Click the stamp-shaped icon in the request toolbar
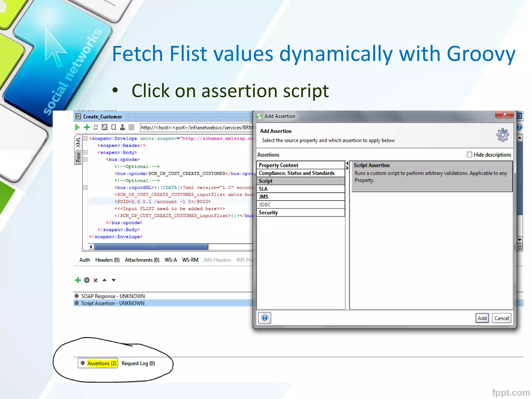532x399 pixels. (x=122, y=127)
